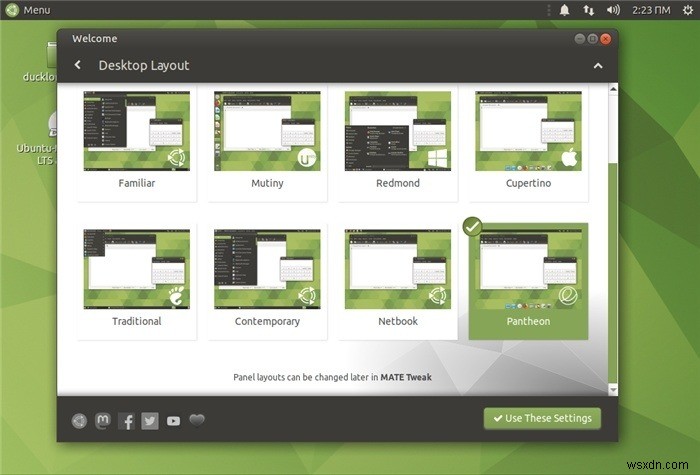Open the Mastodon social icon

[x=103, y=421]
